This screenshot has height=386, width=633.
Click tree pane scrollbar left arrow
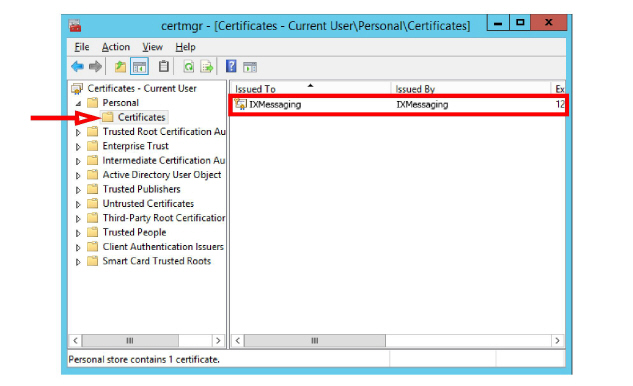(x=75, y=340)
